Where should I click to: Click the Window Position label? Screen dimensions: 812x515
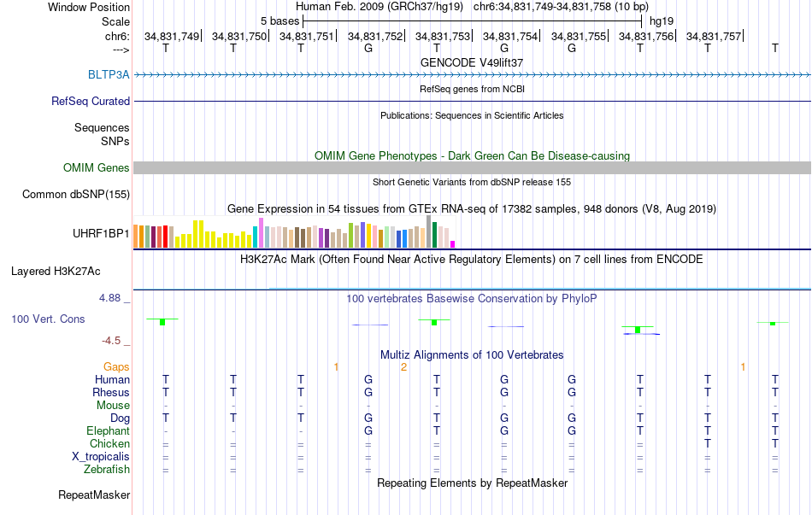[x=89, y=7]
